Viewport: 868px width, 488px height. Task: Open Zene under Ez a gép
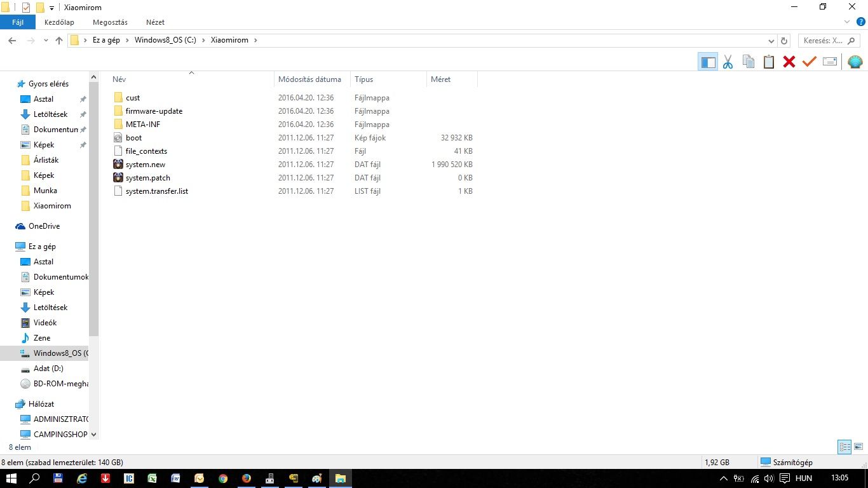point(42,338)
